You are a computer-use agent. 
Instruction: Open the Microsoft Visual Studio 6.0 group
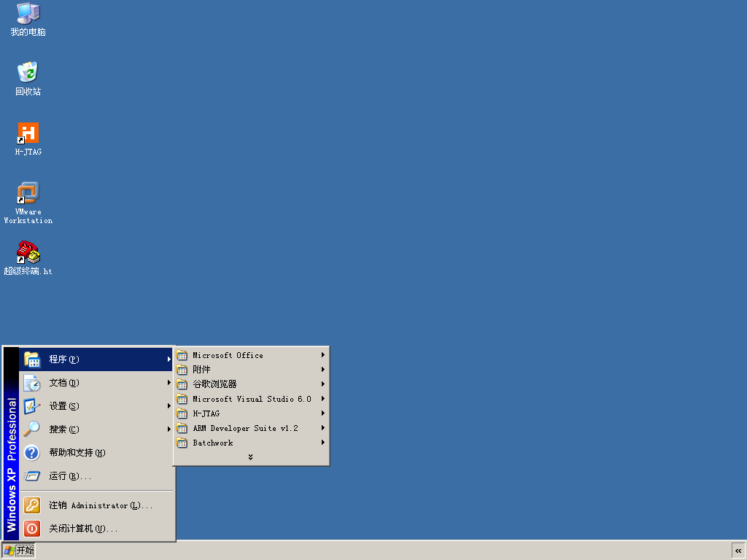coord(251,399)
